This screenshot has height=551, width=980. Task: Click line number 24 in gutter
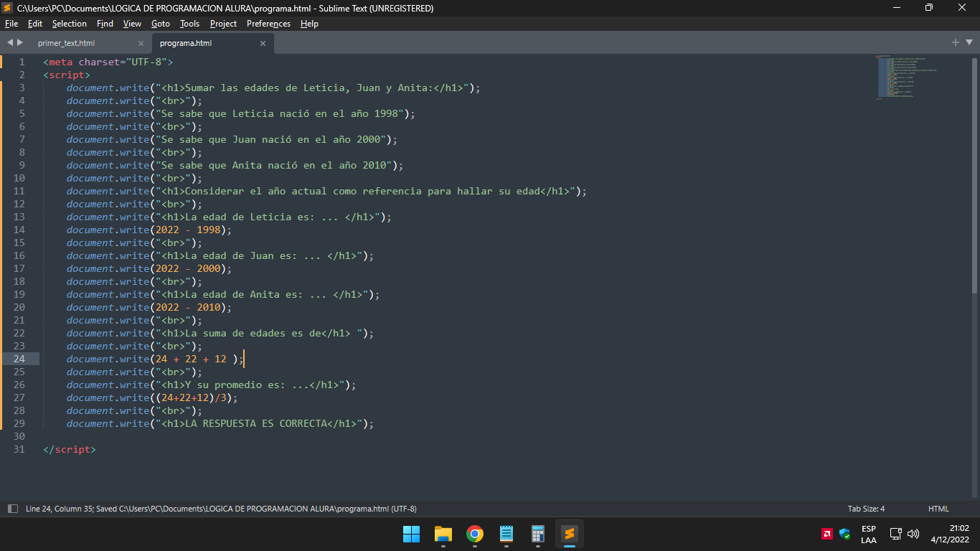click(x=19, y=359)
